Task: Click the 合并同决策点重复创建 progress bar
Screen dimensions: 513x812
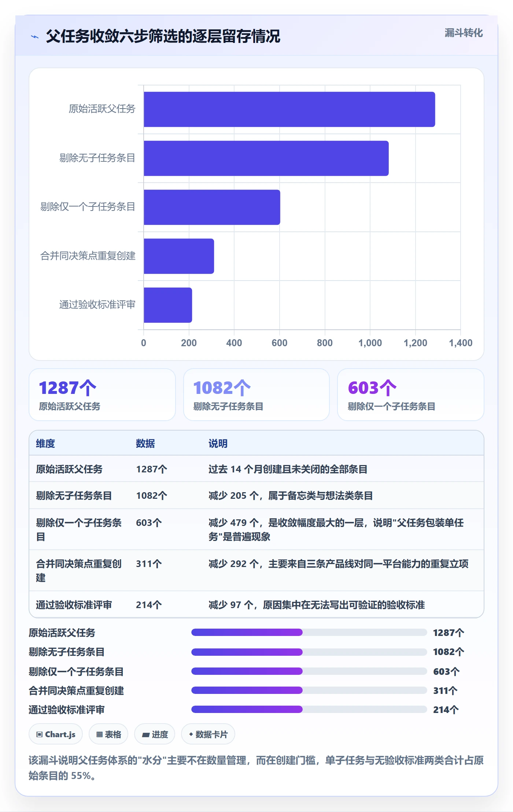Action: coord(309,690)
